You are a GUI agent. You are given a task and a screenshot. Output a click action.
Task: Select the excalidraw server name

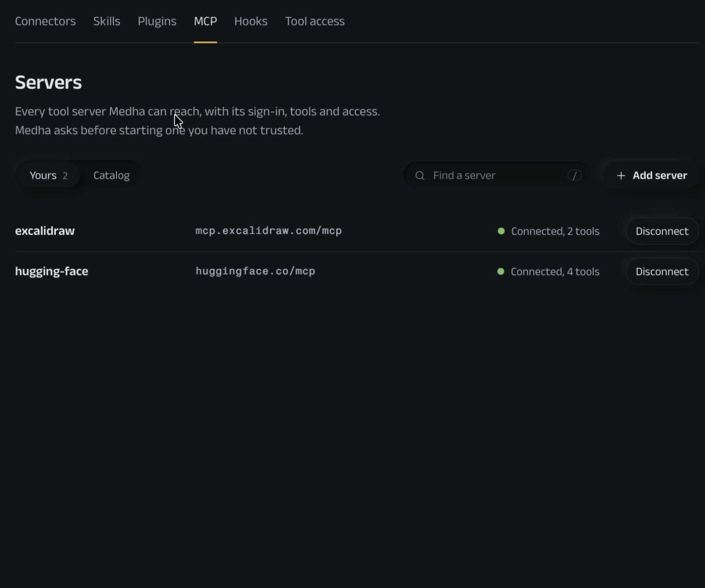pos(45,231)
